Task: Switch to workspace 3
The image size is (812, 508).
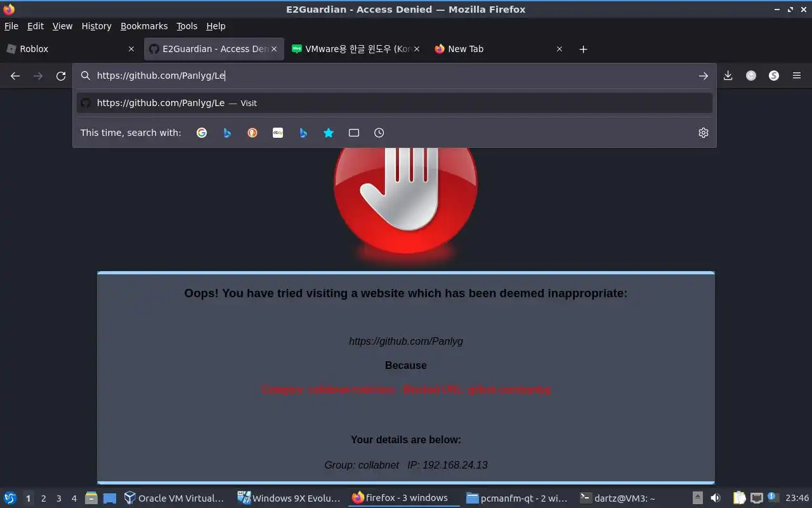Action: tap(58, 498)
